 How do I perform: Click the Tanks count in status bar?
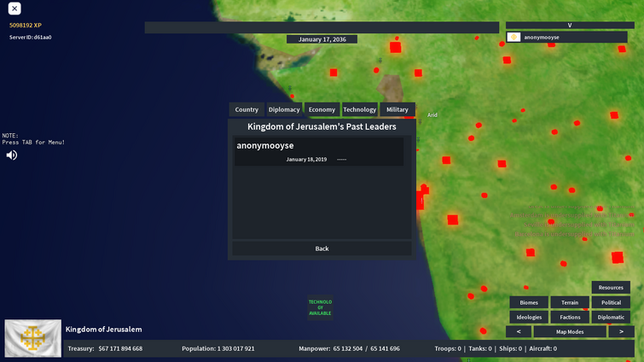tap(480, 348)
